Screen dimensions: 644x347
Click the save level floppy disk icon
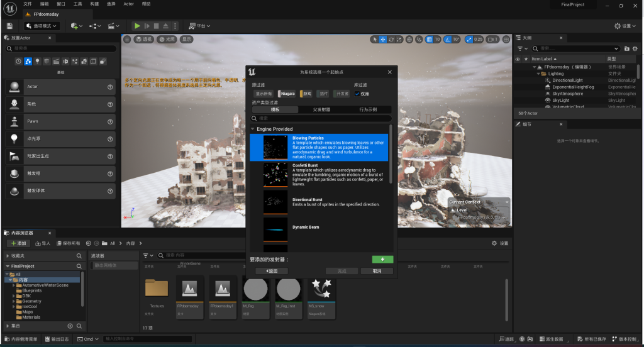click(x=9, y=26)
